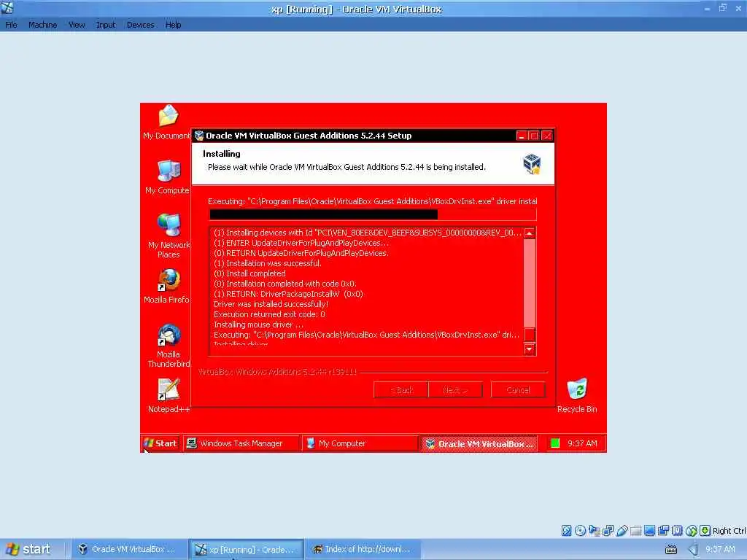Close the Guest Additions setup window
The height and width of the screenshot is (560, 747).
[x=547, y=136]
